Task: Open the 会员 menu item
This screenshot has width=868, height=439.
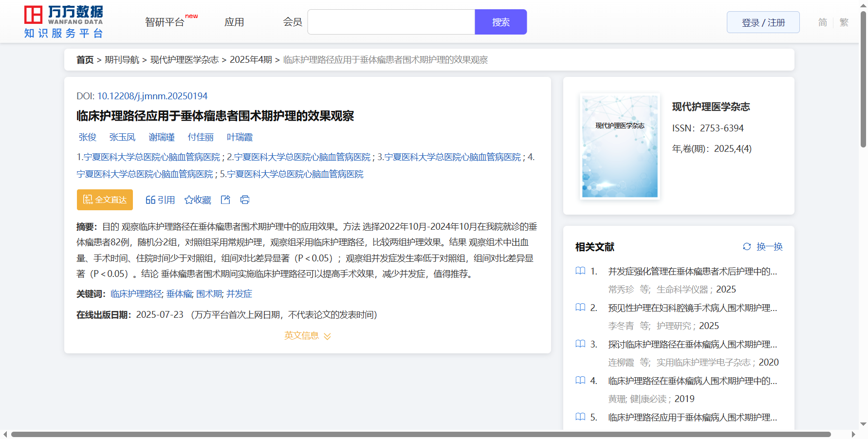Action: click(x=293, y=22)
